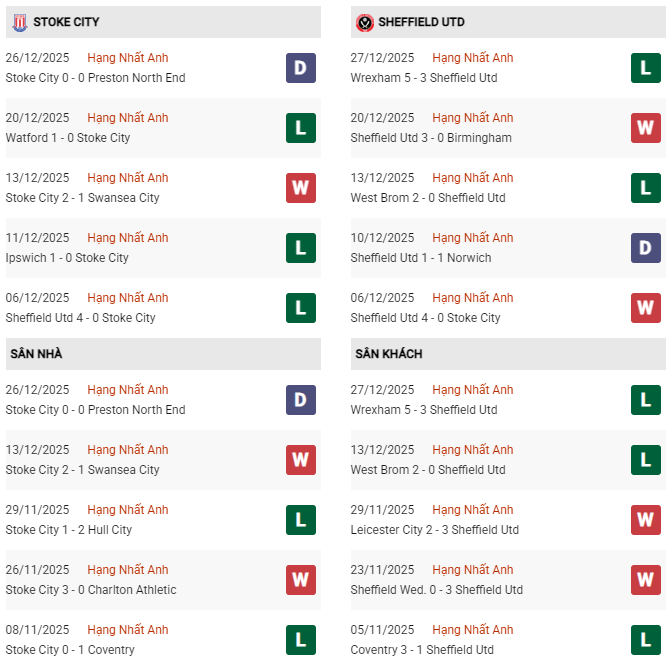672x669 pixels.
Task: Select the SÂN KHÁCH section header
Action: pyautogui.click(x=387, y=354)
